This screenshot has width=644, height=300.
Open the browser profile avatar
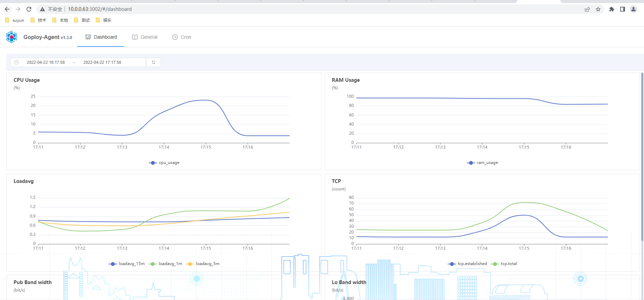[633, 9]
